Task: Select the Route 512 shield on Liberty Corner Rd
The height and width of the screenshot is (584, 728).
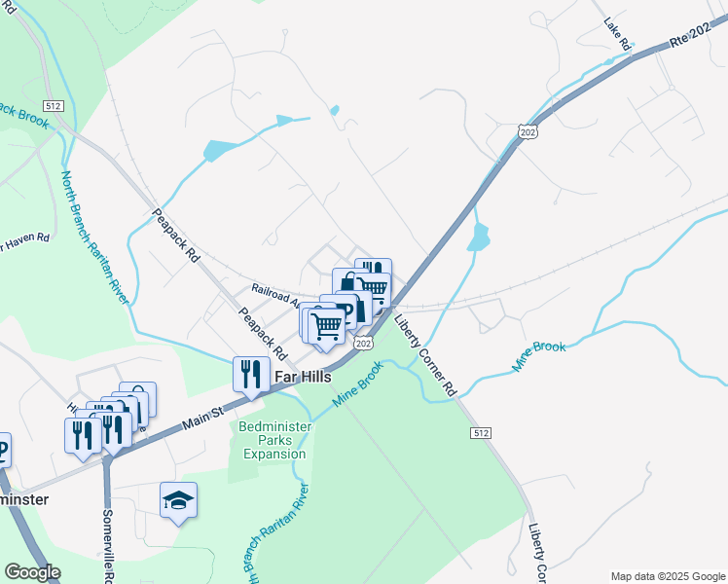Action: pyautogui.click(x=480, y=433)
